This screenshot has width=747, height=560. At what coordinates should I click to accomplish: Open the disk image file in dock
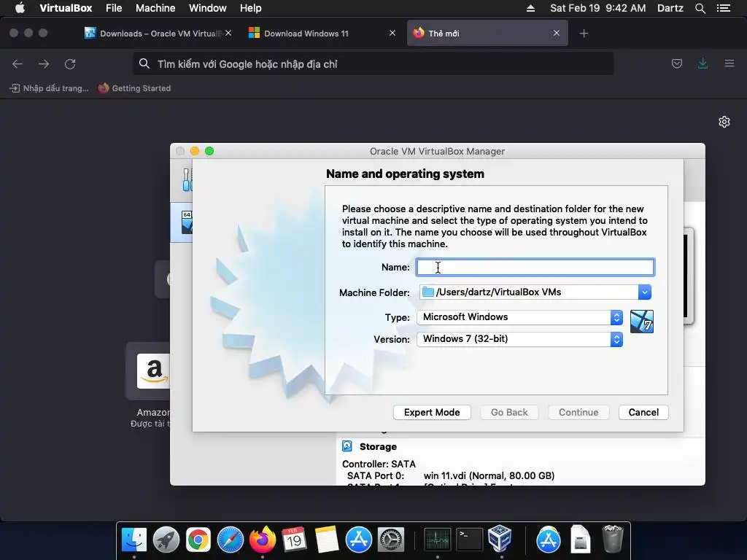pyautogui.click(x=580, y=540)
